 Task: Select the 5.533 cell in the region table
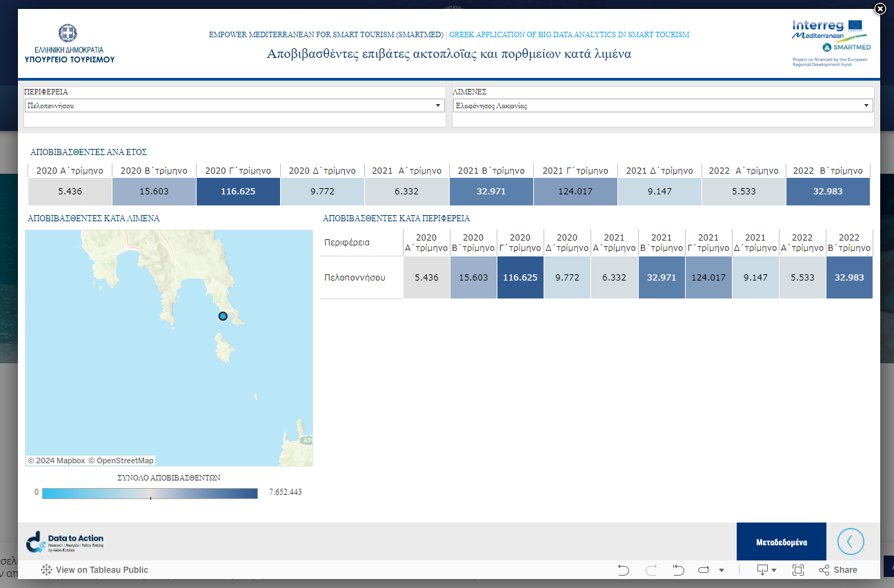tap(802, 278)
